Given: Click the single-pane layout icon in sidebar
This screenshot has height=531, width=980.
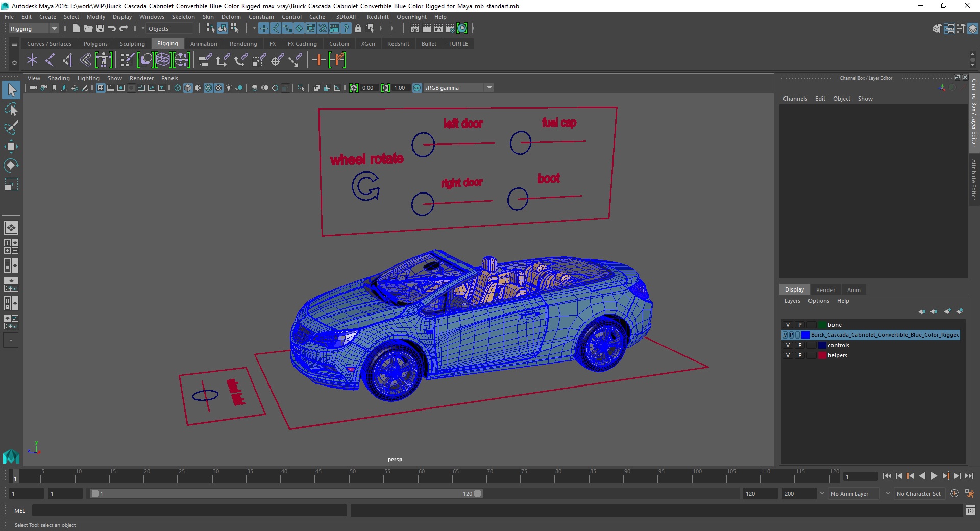Looking at the screenshot, I should click(x=11, y=228).
